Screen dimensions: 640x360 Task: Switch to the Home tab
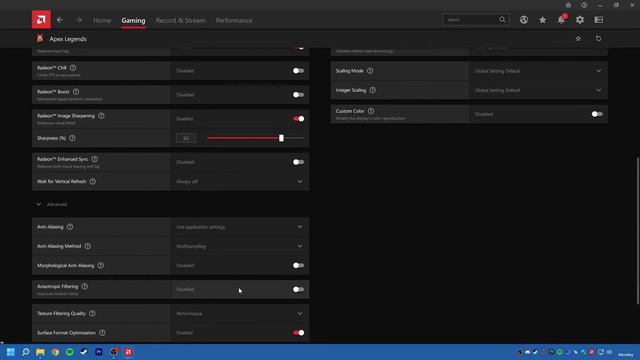coord(102,20)
